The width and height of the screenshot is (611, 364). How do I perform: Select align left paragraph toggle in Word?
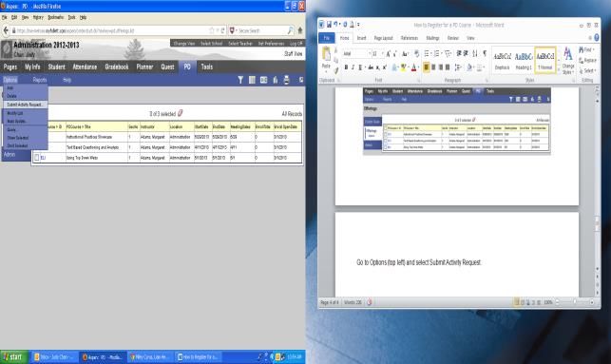point(426,67)
